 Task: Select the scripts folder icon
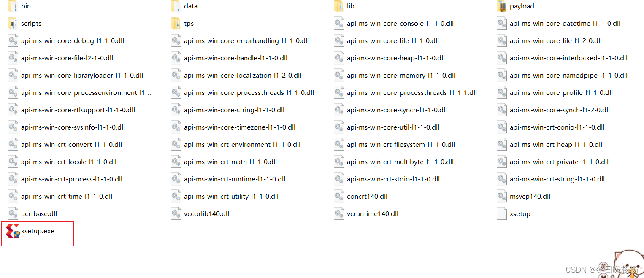point(13,24)
